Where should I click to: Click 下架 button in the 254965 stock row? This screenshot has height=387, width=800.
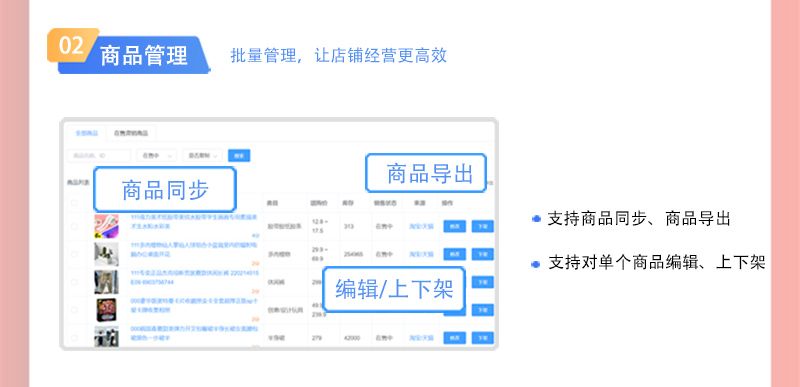click(x=483, y=254)
